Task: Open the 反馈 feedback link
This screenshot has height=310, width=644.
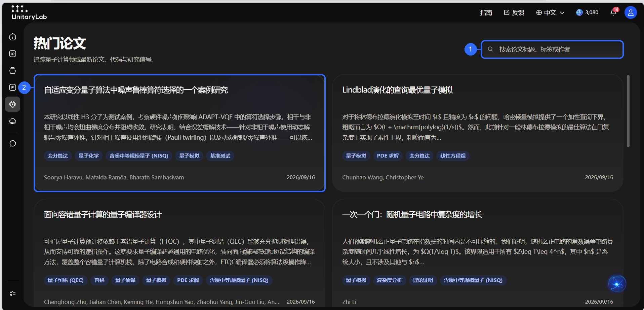Action: [514, 12]
